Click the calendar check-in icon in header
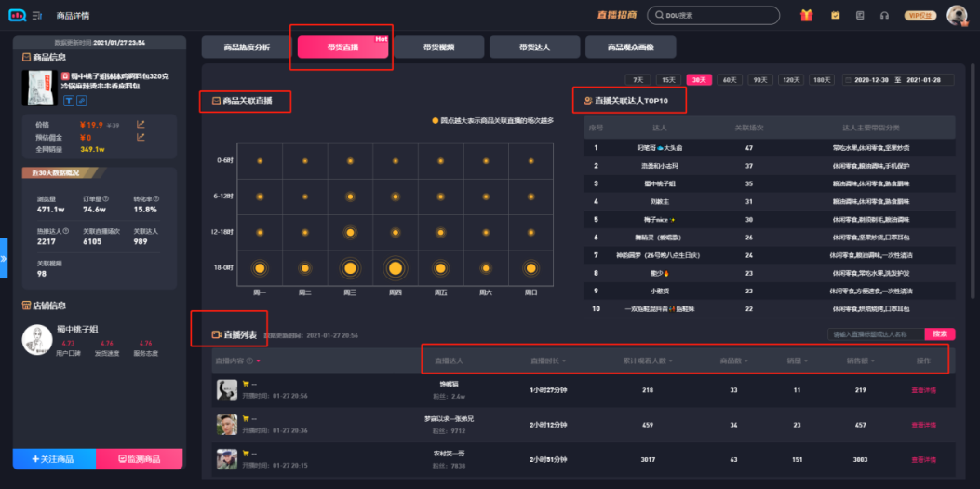Screen dimensions: 980x489 point(835,15)
